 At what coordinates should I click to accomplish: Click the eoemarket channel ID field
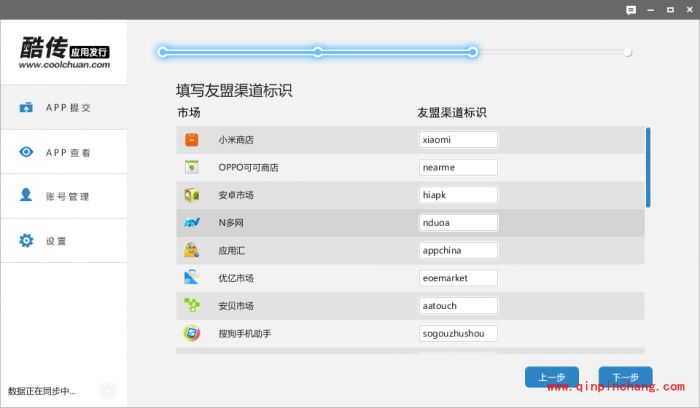pyautogui.click(x=458, y=278)
